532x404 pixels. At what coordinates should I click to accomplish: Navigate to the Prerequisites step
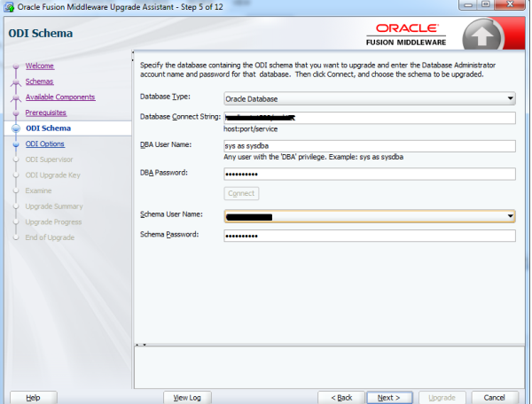tap(46, 113)
